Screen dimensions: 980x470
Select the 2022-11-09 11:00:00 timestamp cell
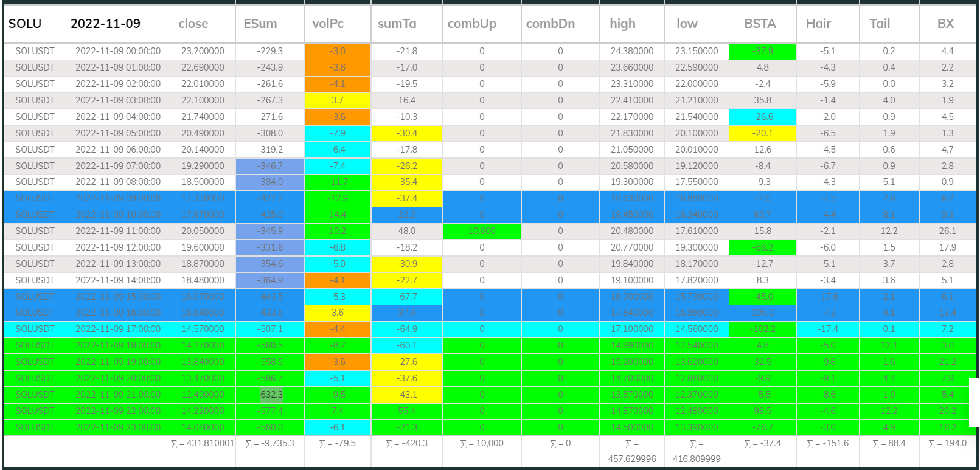point(118,231)
